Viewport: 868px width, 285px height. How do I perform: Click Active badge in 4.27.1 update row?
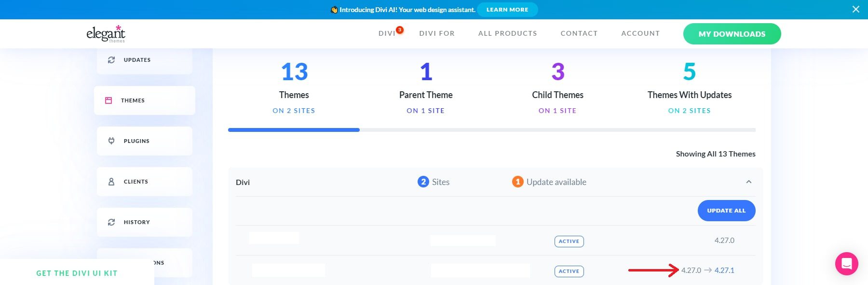click(569, 271)
